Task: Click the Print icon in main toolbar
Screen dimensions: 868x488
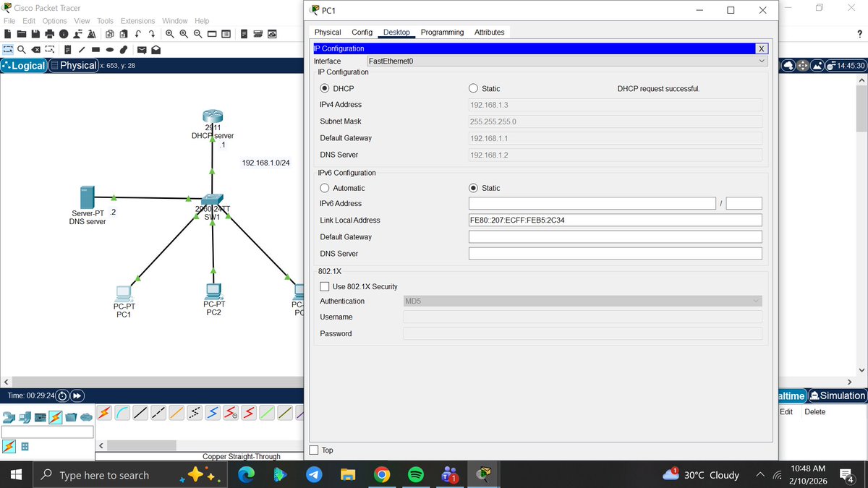Action: tap(49, 34)
